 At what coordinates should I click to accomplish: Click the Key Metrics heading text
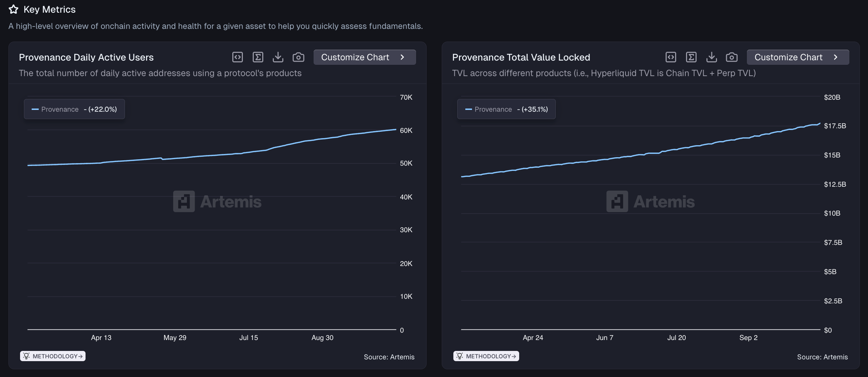[50, 10]
